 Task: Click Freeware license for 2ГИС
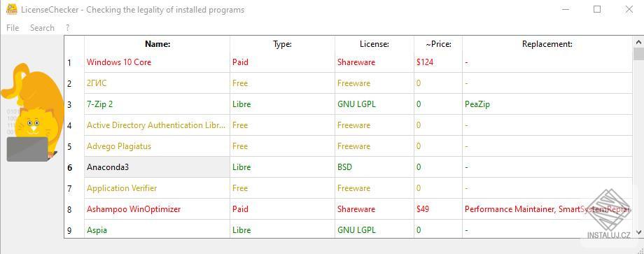(x=374, y=83)
